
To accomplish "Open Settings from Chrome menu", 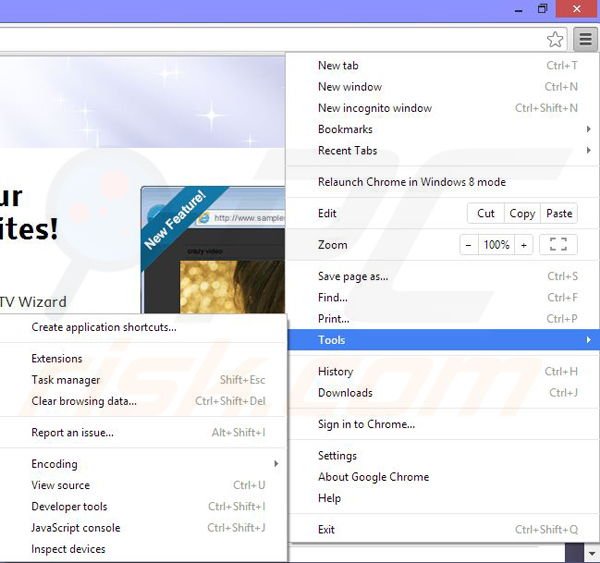I will (x=442, y=455).
